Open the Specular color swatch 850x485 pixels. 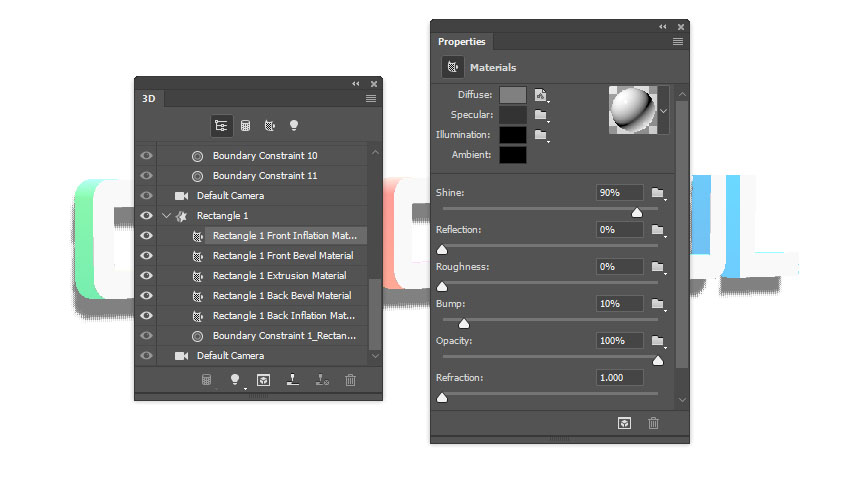click(x=513, y=115)
